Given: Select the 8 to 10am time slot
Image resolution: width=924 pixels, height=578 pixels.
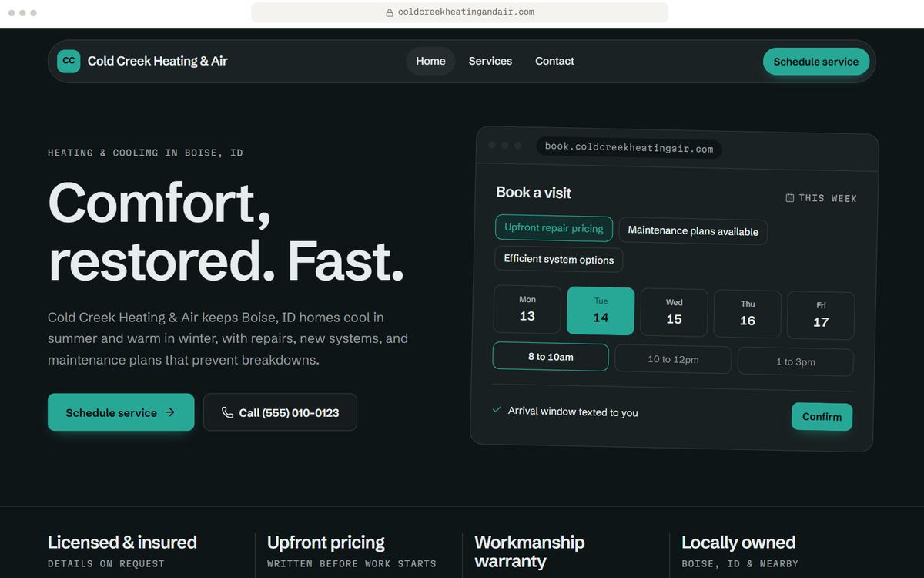Looking at the screenshot, I should pyautogui.click(x=551, y=357).
